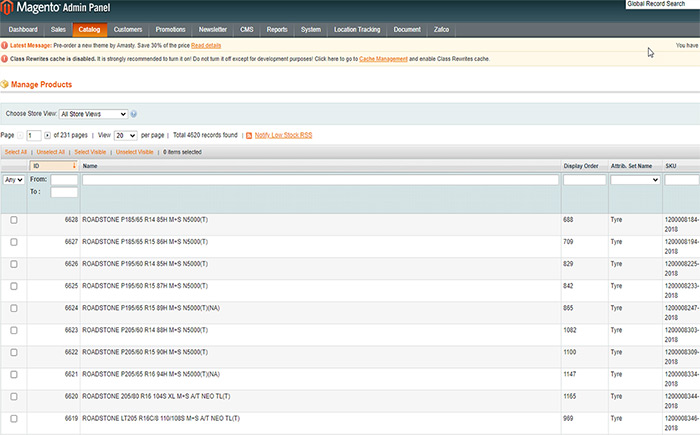Go to next page arrow icon
The image size is (700, 435).
[x=47, y=135]
